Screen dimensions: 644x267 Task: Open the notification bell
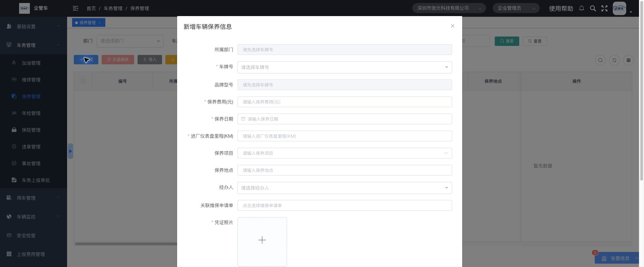582,8
